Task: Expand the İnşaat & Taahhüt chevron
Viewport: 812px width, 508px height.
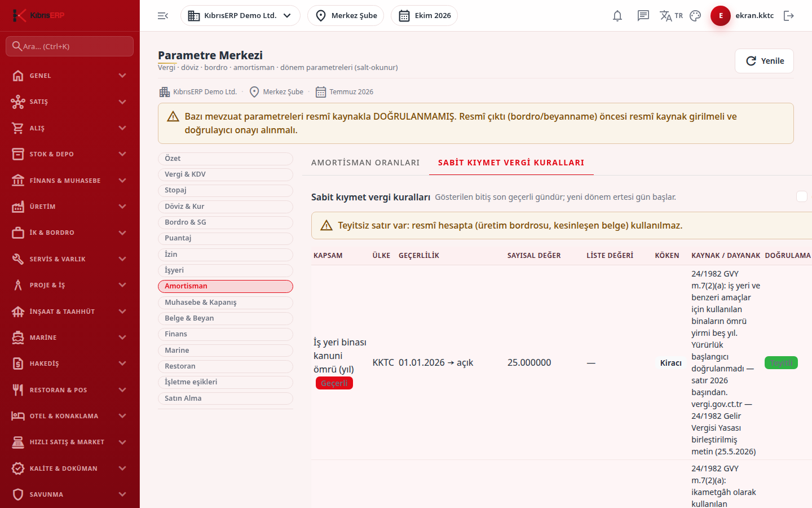Action: 122,312
